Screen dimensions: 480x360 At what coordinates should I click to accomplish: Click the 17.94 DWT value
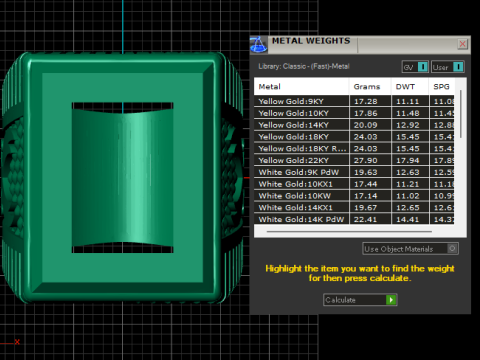(408, 160)
